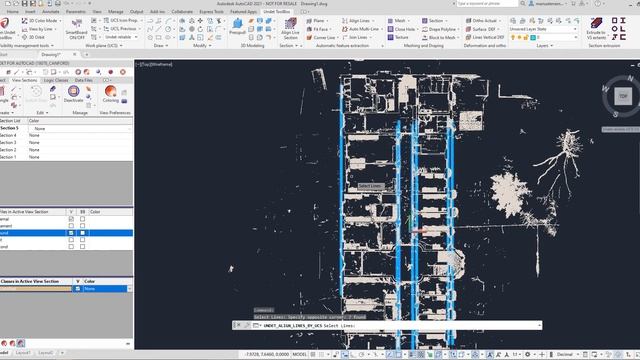This screenshot has width=640, height=360.
Task: Select the Drawing1 file tab
Action: tap(51, 54)
